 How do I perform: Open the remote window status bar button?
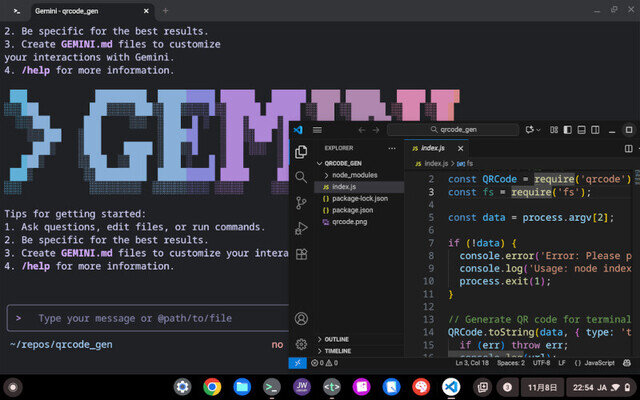pos(298,363)
